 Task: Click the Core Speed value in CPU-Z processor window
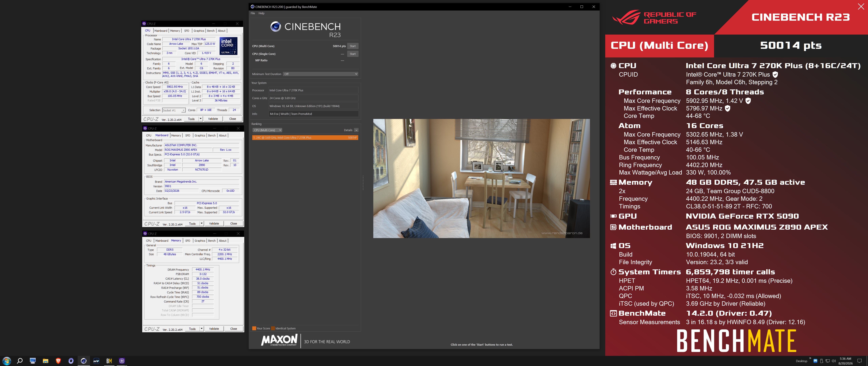175,87
